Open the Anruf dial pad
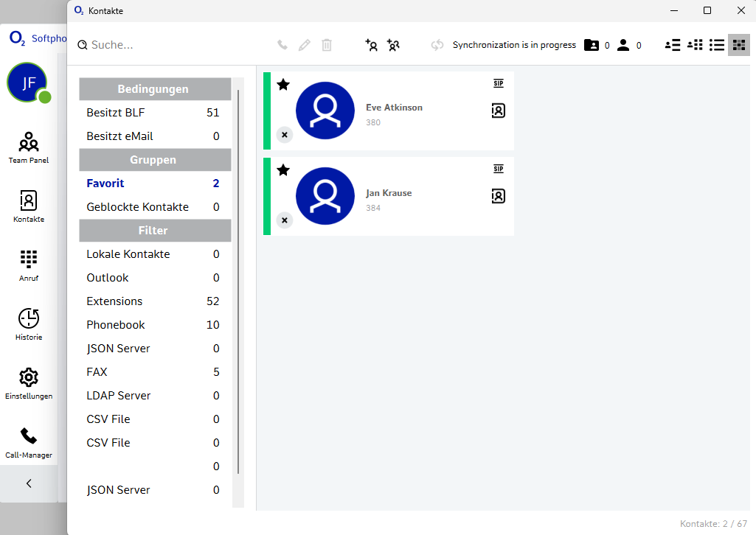 coord(29,265)
